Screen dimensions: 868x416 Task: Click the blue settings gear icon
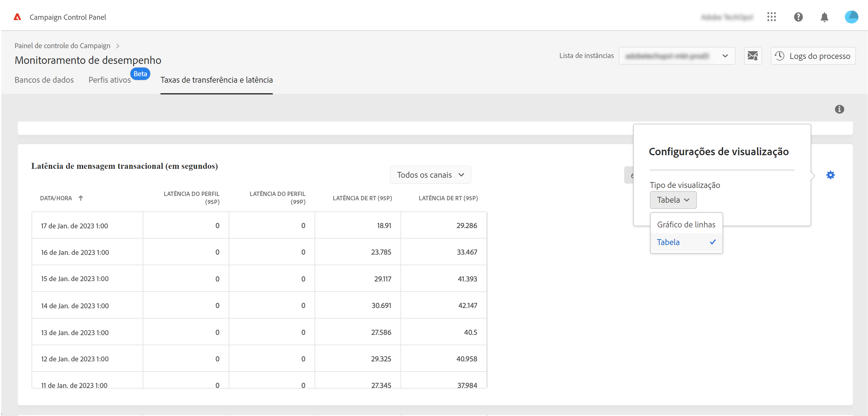tap(830, 175)
